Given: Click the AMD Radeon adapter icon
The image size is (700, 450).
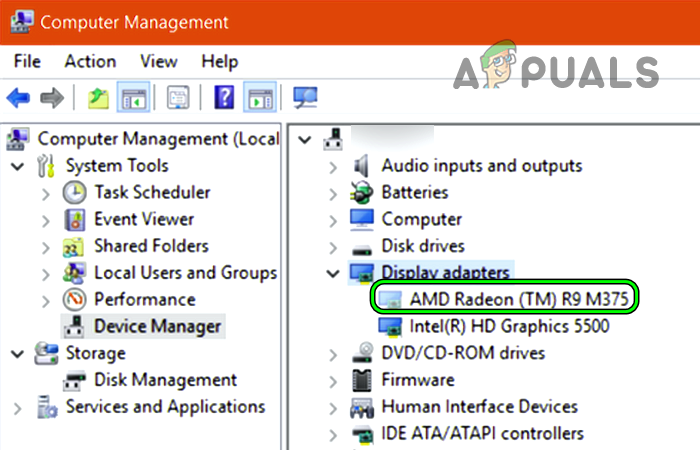Looking at the screenshot, I should coord(390,300).
